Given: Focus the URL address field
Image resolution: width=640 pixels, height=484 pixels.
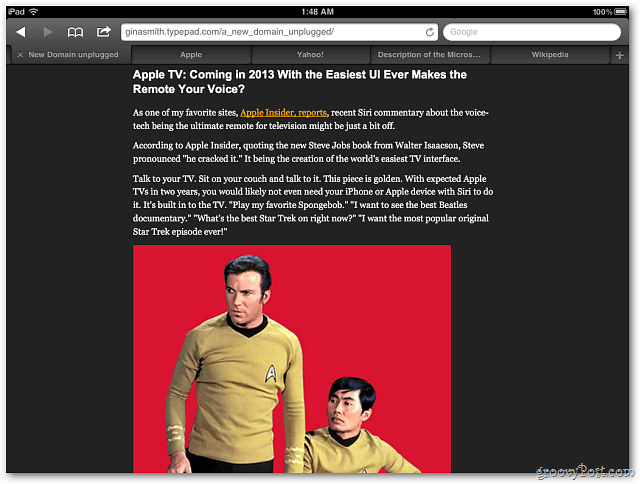Looking at the screenshot, I should point(273,32).
